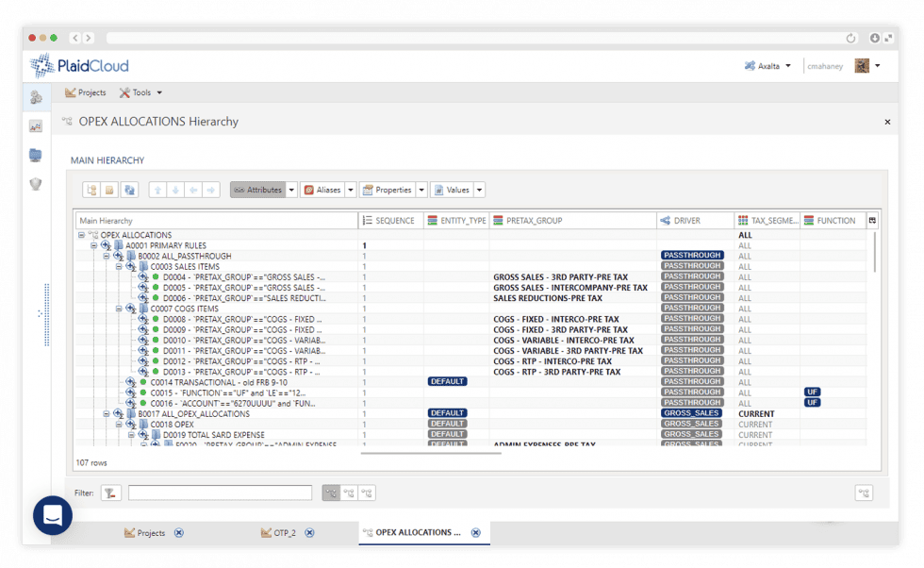Screen dimensions: 924x568
Task: Click the hierarchy icon at filter bar's right
Action: (x=864, y=493)
